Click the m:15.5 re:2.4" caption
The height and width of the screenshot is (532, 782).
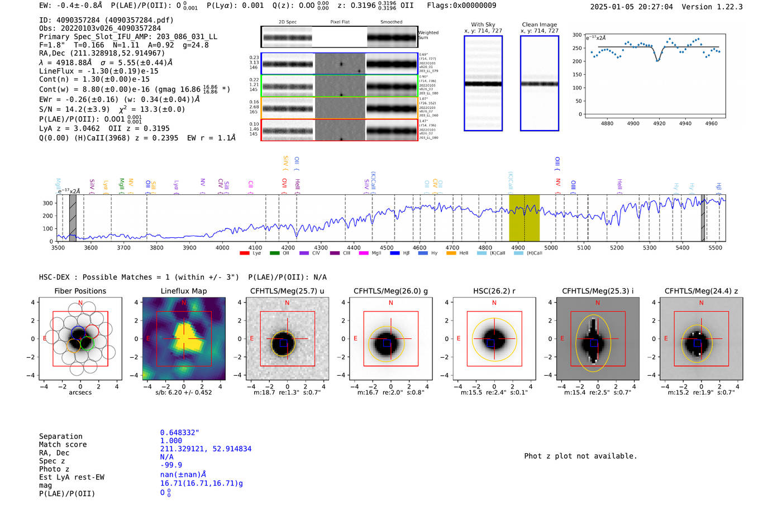494,392
